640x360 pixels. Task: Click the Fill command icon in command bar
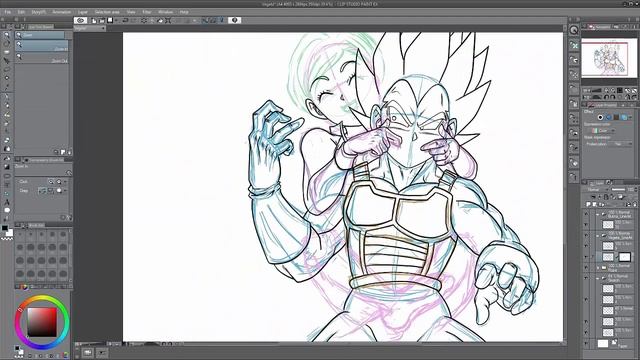click(160, 20)
